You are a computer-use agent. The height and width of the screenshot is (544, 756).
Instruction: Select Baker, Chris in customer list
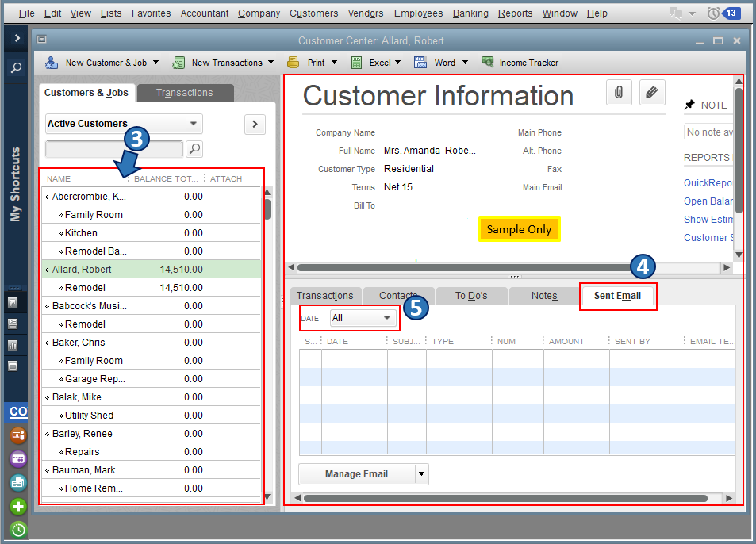[79, 343]
